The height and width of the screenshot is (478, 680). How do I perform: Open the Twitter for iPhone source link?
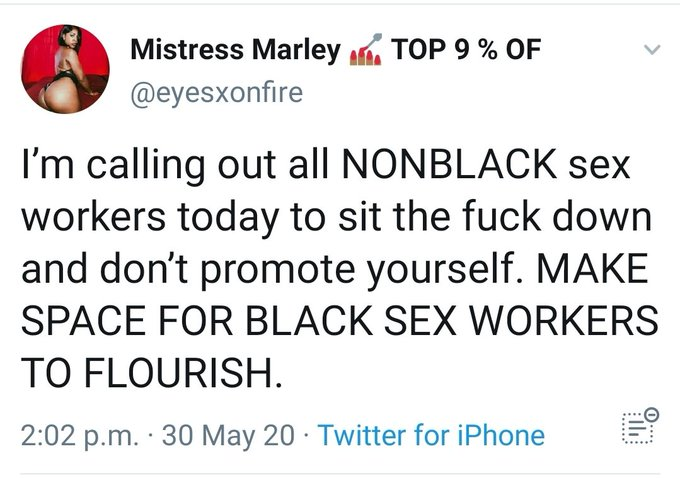click(x=431, y=435)
